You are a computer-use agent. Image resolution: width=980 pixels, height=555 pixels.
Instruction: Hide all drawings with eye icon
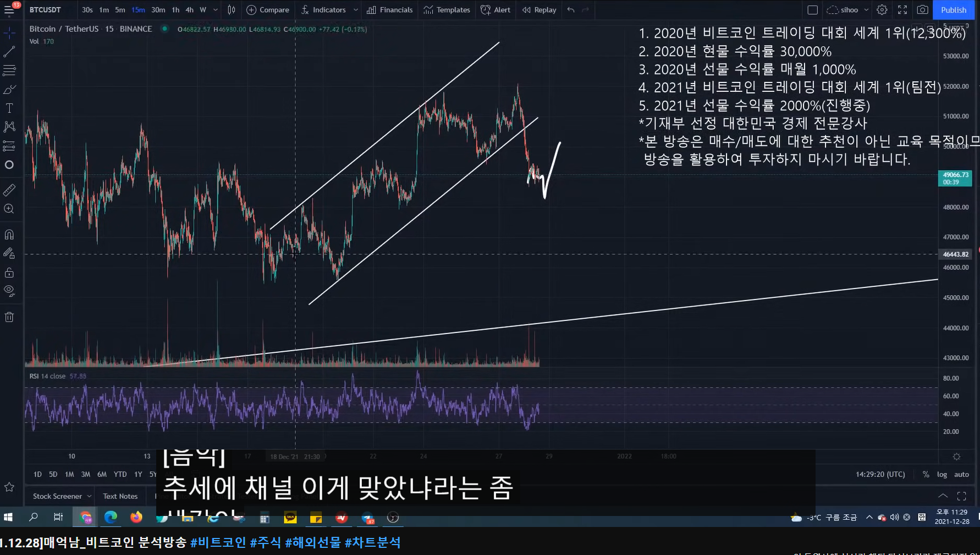click(x=9, y=291)
